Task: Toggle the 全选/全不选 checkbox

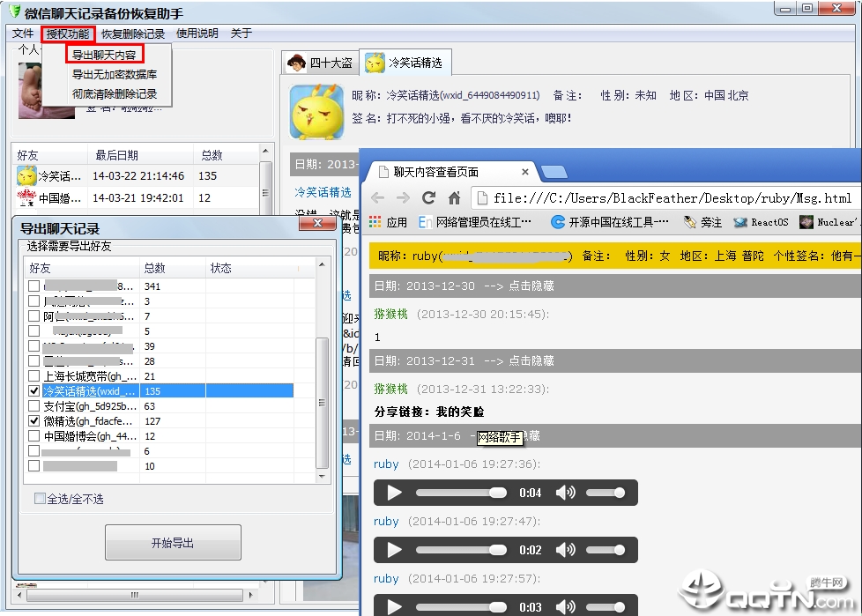Action: point(40,499)
